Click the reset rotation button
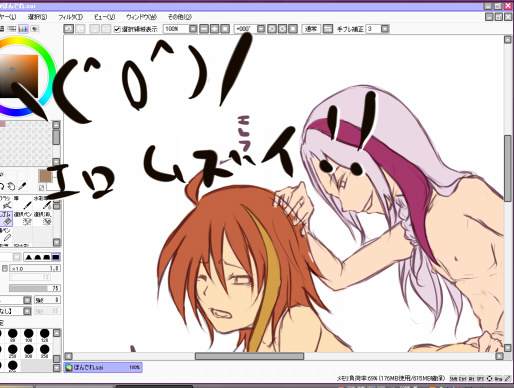Screen dimensions: 514x388 (293, 29)
